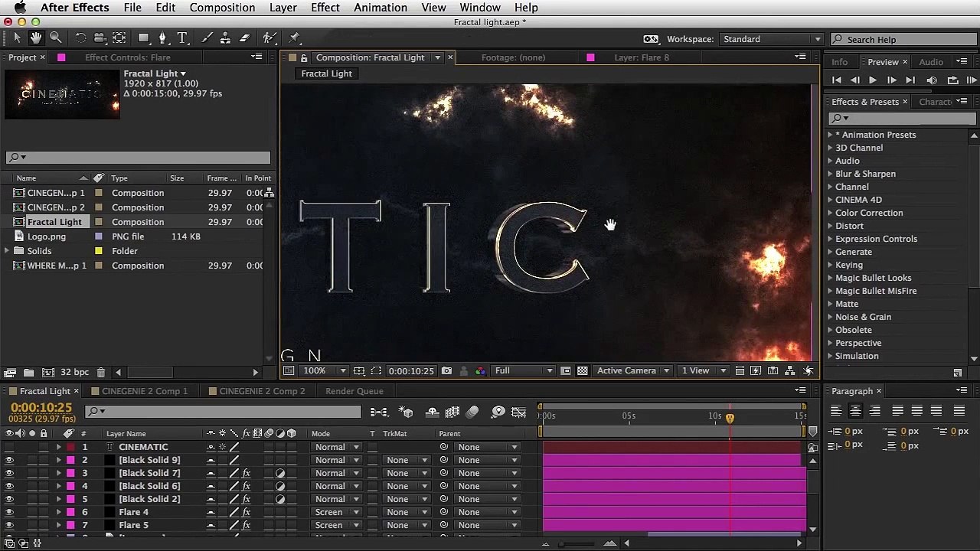The image size is (980, 551).
Task: Open blending mode dropdown for Flare 4
Action: 335,512
